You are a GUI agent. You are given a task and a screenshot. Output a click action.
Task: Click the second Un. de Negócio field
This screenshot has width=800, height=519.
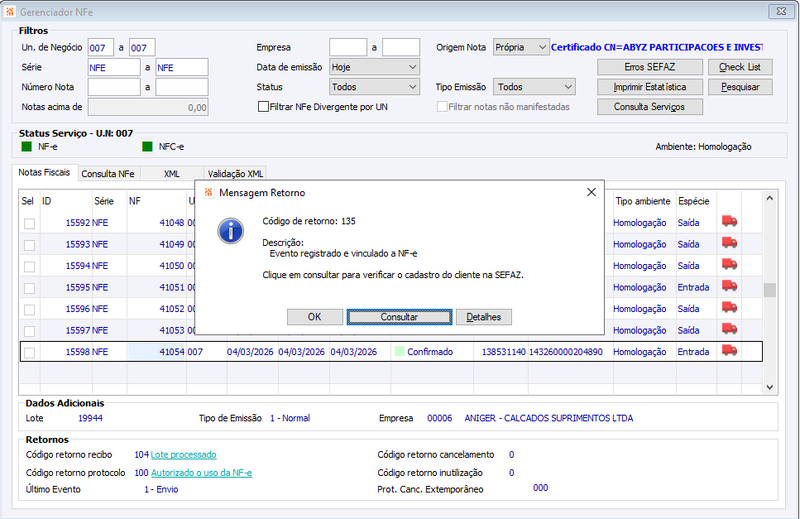click(142, 47)
